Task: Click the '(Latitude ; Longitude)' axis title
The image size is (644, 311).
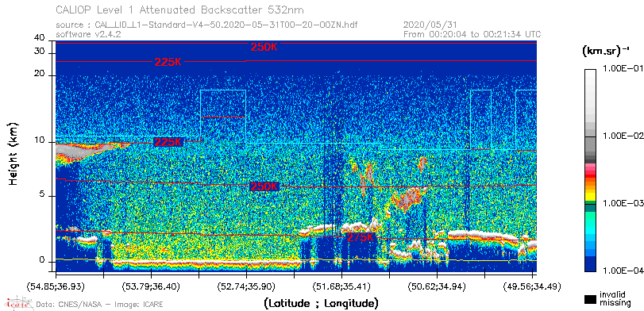Action: 321,304
